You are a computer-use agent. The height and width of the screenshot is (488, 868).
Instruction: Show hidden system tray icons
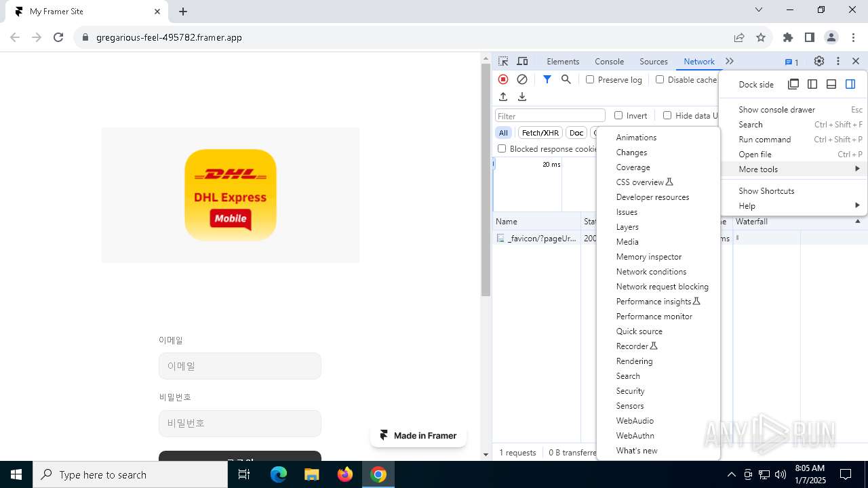[731, 474]
